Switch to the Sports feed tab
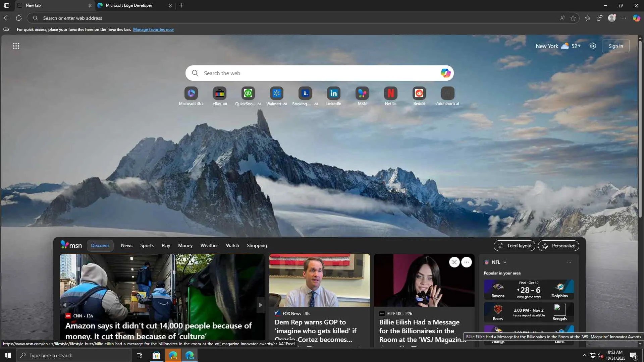 [x=147, y=245]
